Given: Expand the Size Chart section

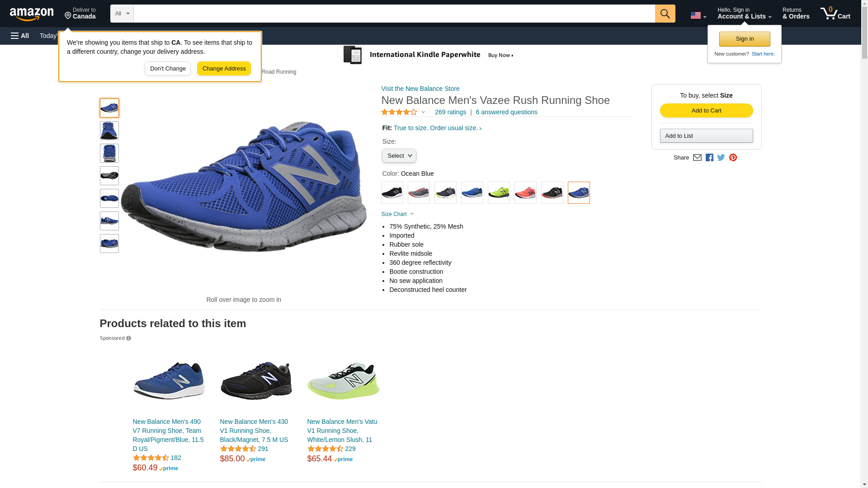Looking at the screenshot, I should pos(397,214).
